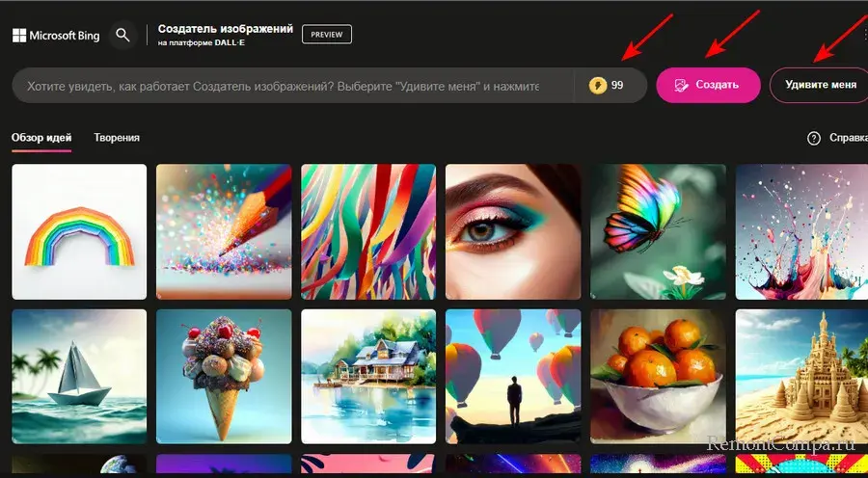This screenshot has width=868, height=478.
Task: Open the paper rainbow image
Action: (x=79, y=231)
